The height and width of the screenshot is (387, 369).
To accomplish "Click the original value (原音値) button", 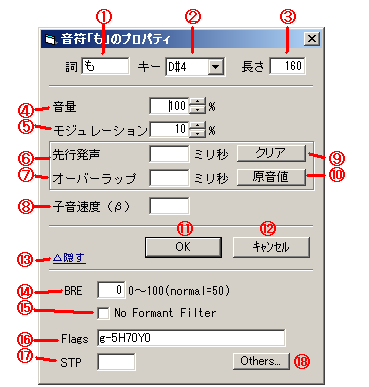I will click(271, 177).
